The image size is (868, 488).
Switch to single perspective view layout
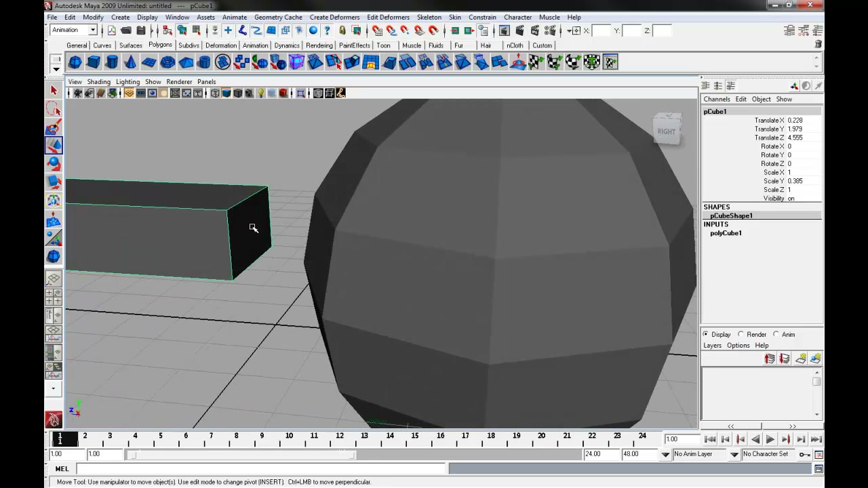(x=54, y=279)
